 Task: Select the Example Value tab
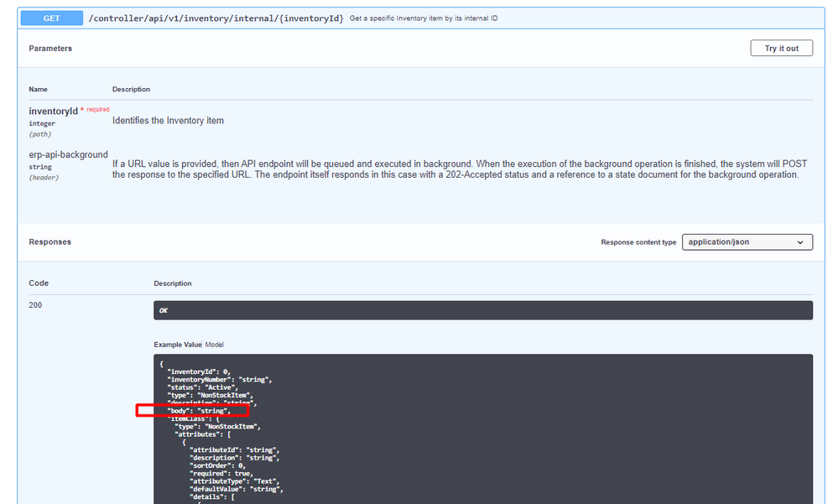(178, 345)
